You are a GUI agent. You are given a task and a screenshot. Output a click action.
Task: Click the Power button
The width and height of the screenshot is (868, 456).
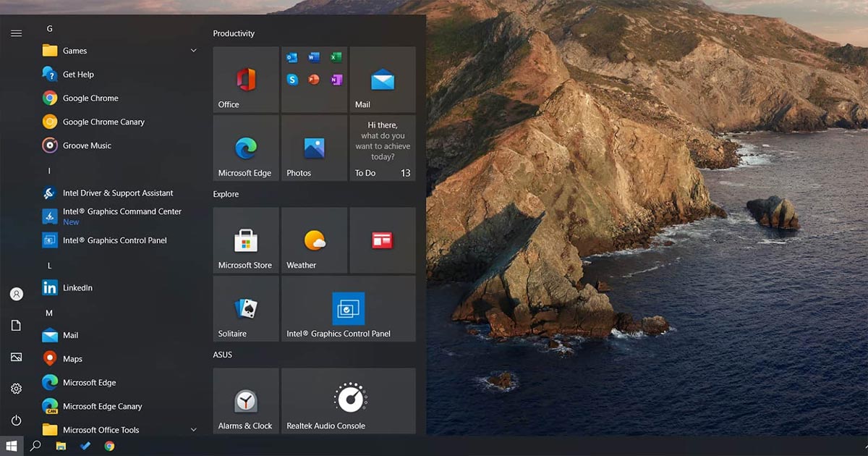click(16, 421)
